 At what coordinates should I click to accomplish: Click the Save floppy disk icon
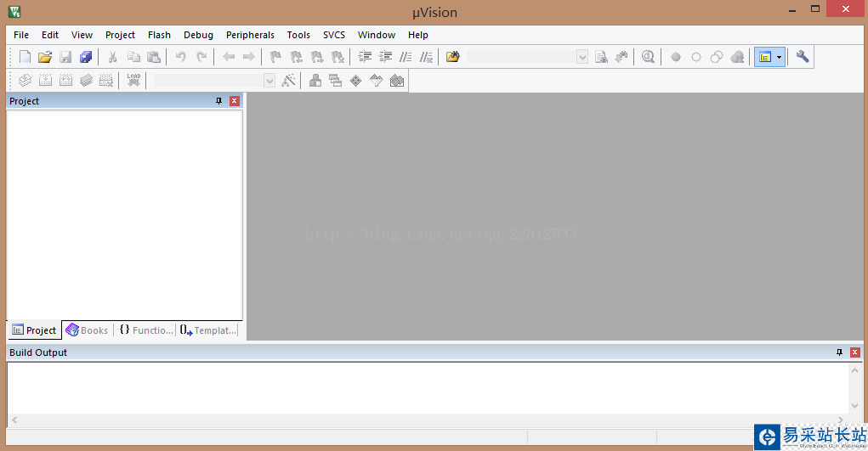click(65, 56)
